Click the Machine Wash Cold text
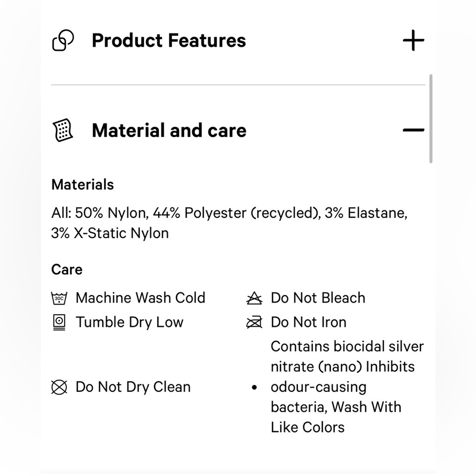 (x=140, y=298)
